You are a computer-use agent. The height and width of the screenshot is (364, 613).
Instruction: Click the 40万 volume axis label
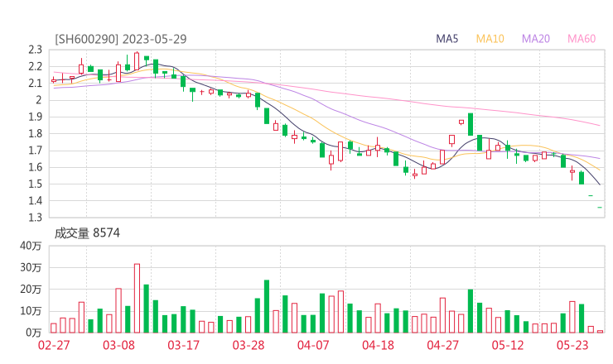pyautogui.click(x=31, y=246)
